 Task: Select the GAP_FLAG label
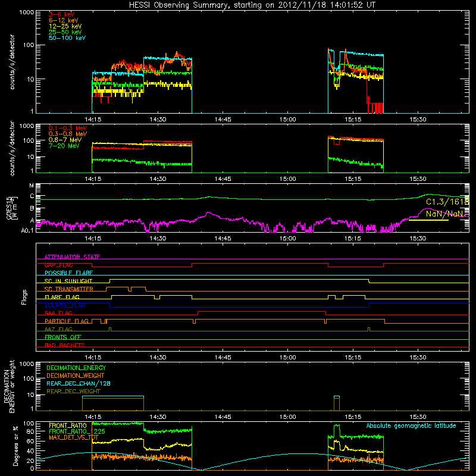(x=58, y=265)
